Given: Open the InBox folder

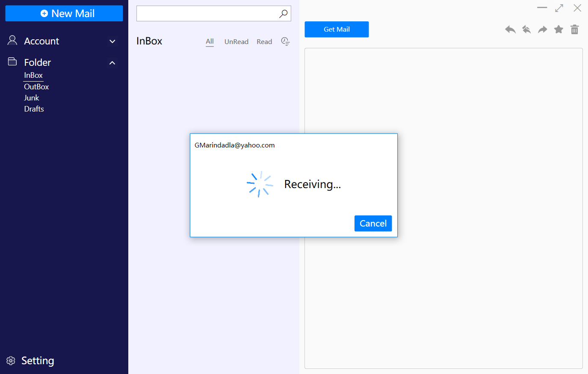Looking at the screenshot, I should [x=33, y=75].
